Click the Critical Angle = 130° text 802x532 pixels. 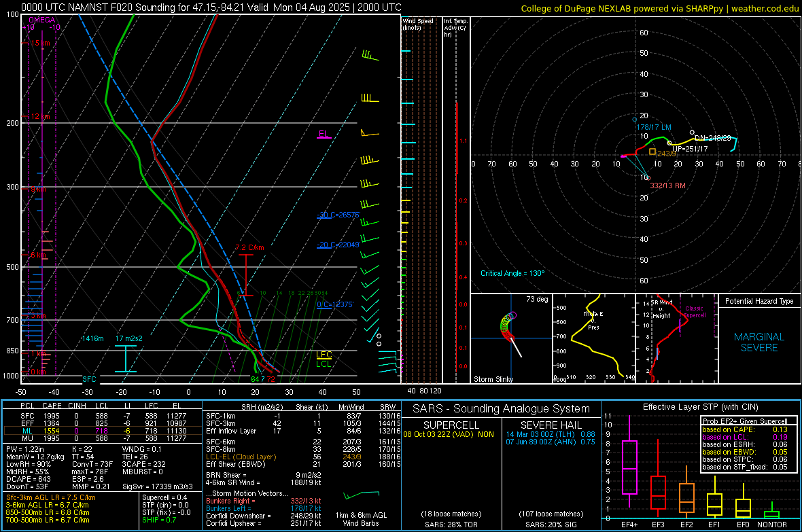pyautogui.click(x=512, y=273)
